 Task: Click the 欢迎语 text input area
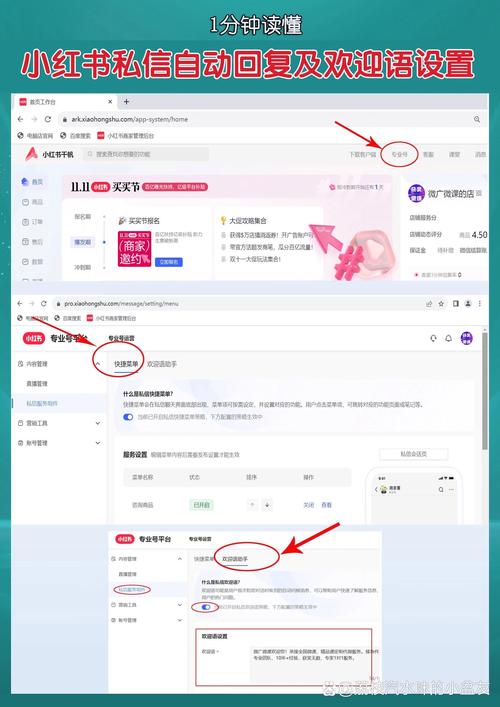pyautogui.click(x=314, y=663)
